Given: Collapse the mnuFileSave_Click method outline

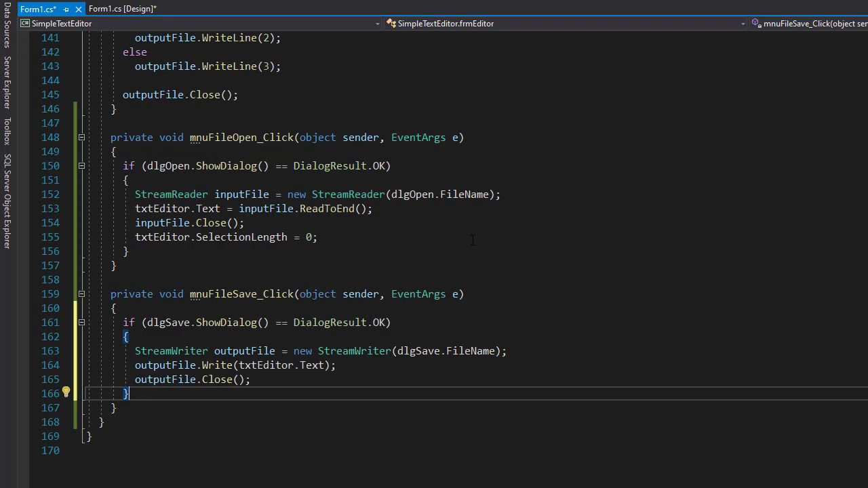Looking at the screenshot, I should coord(81,294).
